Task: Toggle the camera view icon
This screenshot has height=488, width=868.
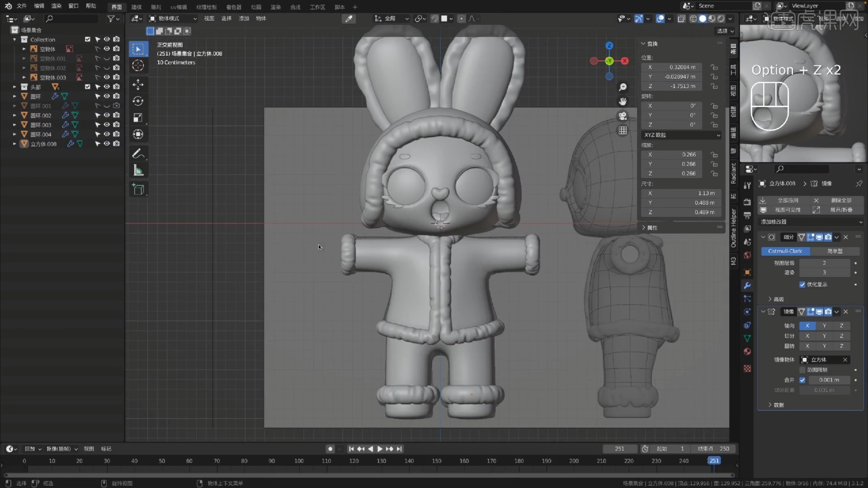Action: [623, 116]
